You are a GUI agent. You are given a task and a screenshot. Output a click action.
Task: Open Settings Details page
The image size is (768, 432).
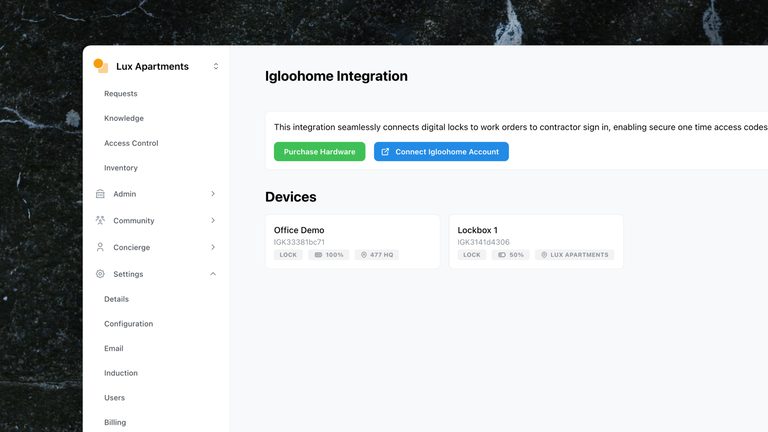pyautogui.click(x=117, y=299)
